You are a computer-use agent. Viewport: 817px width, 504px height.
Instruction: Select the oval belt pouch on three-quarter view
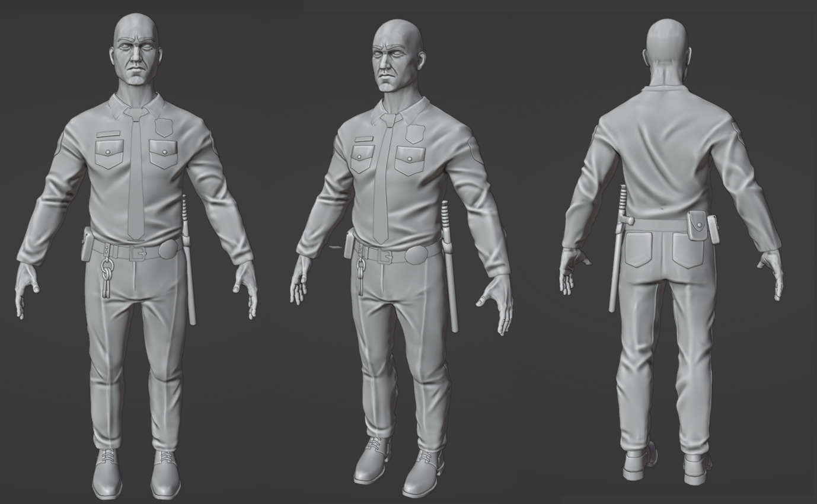coord(417,255)
